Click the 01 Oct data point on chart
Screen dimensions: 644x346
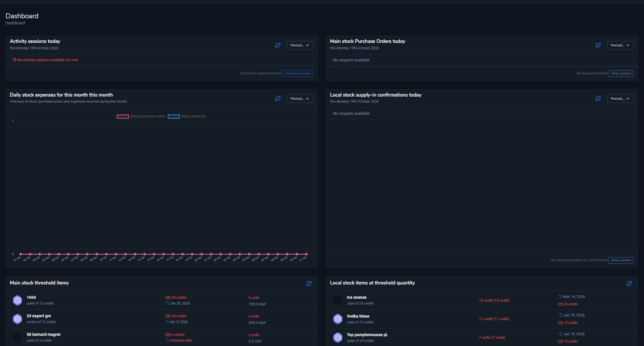tap(21, 254)
